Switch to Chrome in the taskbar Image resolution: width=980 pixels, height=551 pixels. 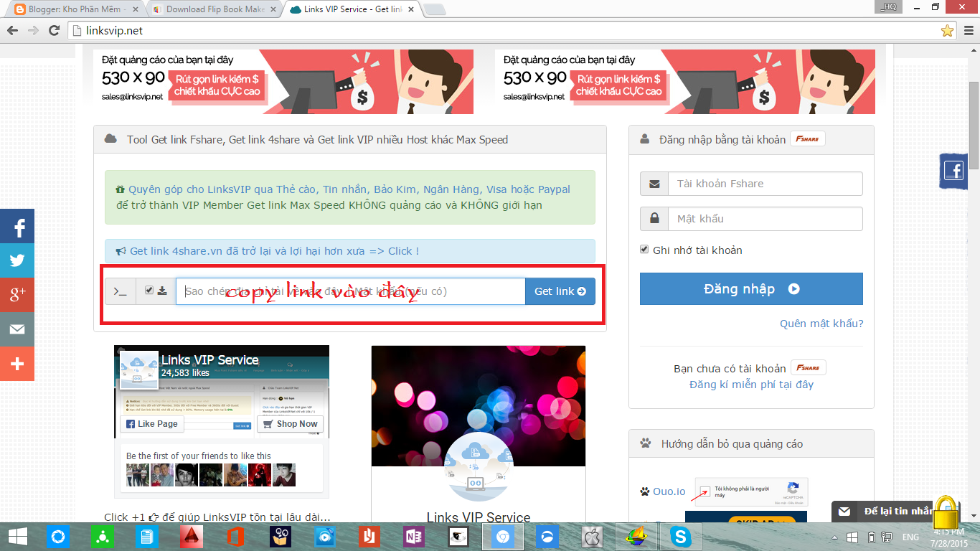pyautogui.click(x=503, y=536)
